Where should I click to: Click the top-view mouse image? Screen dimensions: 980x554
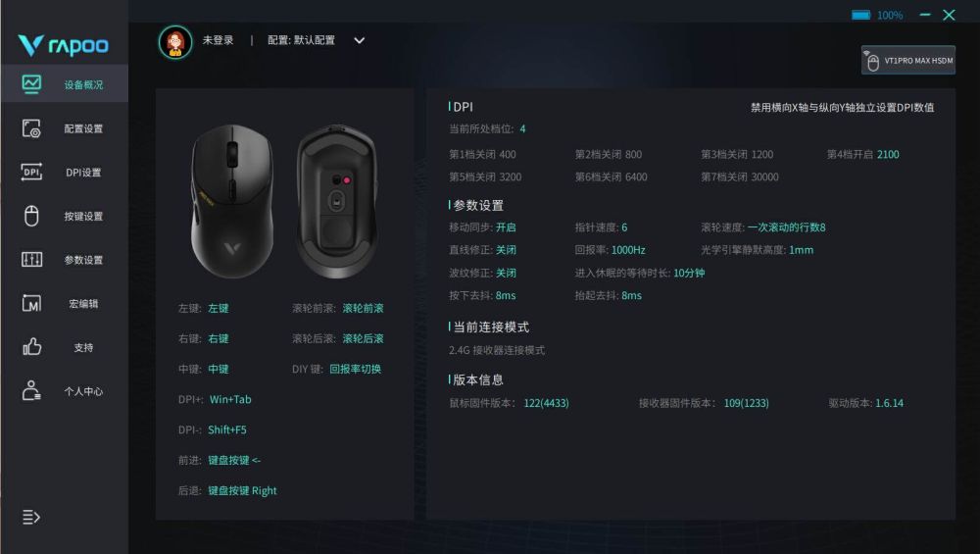coord(232,201)
